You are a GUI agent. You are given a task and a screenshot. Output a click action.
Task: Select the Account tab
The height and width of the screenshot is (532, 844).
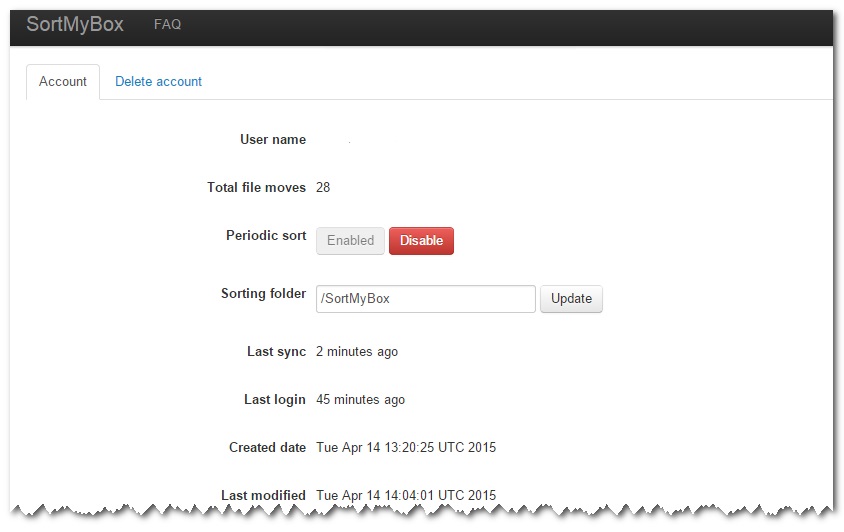point(63,82)
